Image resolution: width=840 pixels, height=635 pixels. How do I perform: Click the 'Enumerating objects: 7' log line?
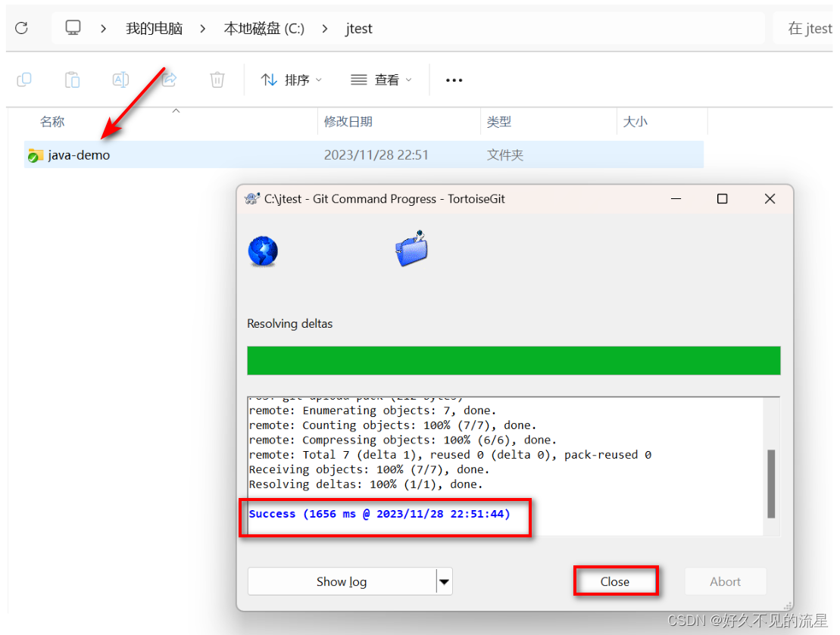click(x=373, y=411)
